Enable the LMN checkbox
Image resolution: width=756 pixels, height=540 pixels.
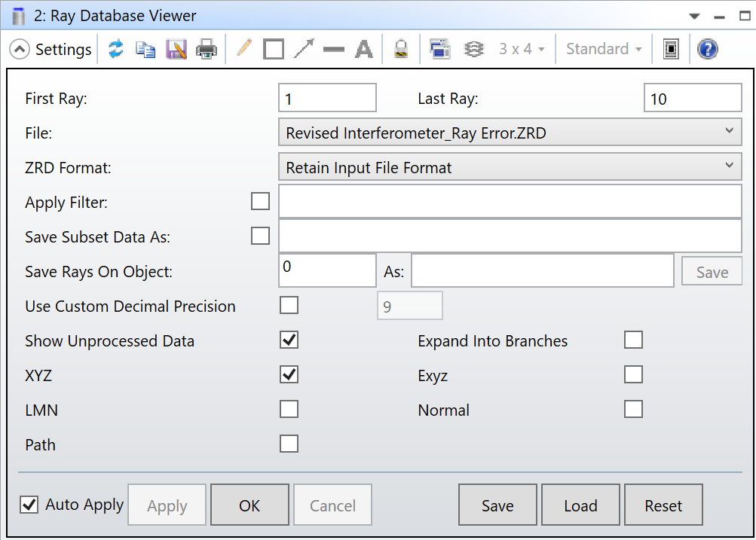click(x=289, y=410)
